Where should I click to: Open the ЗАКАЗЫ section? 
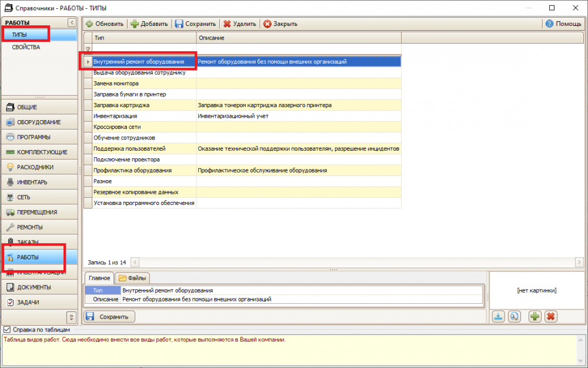coord(40,242)
